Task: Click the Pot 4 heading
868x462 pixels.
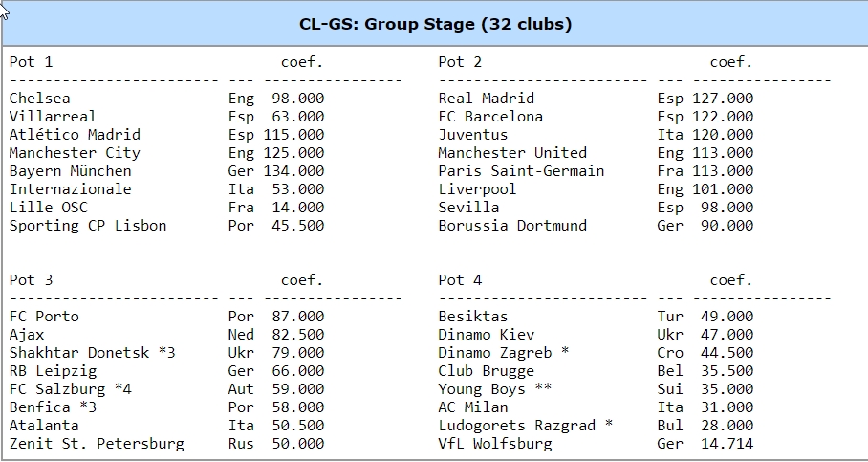Action: (460, 280)
